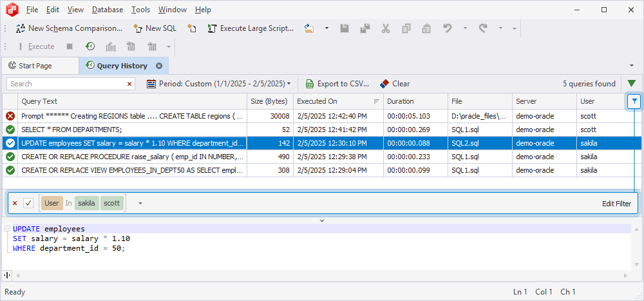
Task: Click the Clear history button
Action: click(395, 84)
